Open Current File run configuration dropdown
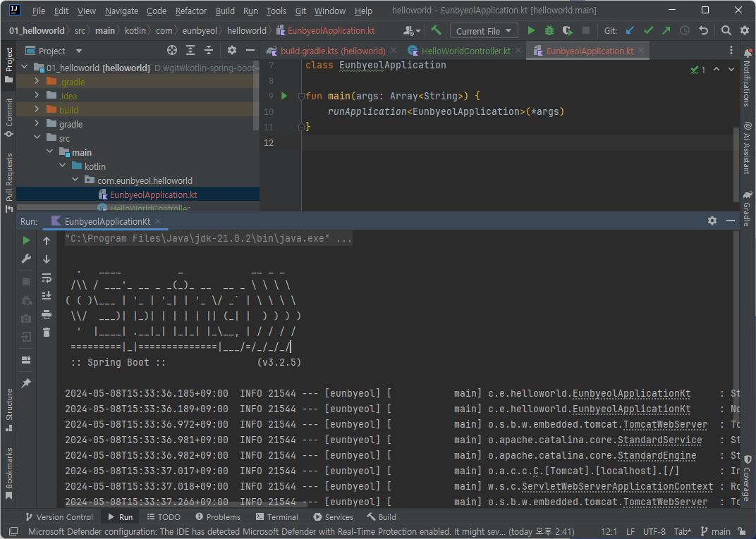The width and height of the screenshot is (756, 539). (484, 31)
